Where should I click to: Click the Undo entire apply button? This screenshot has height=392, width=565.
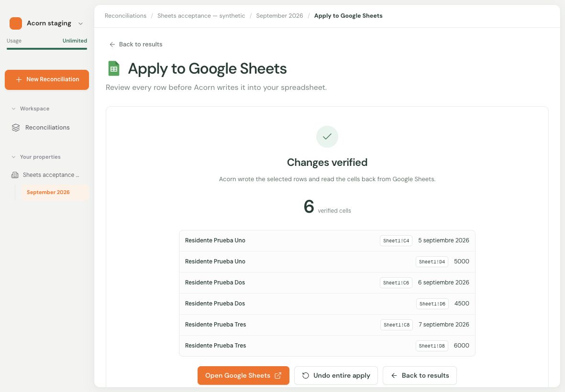tap(336, 375)
